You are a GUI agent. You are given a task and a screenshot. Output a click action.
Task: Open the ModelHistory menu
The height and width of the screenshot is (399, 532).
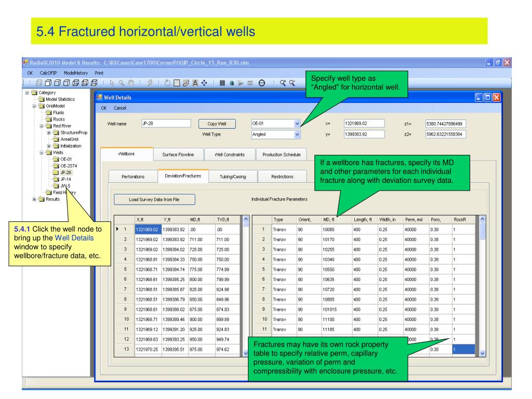(x=76, y=73)
